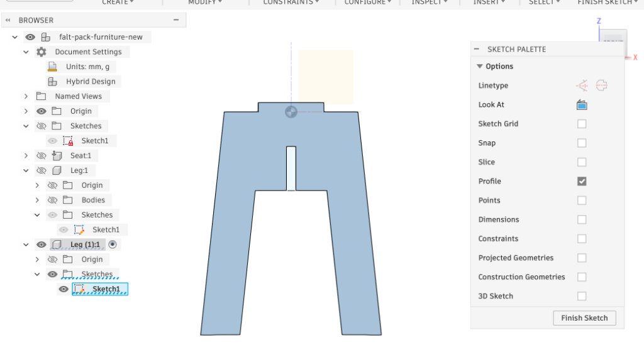Expand the Seat:1 node

tap(26, 155)
